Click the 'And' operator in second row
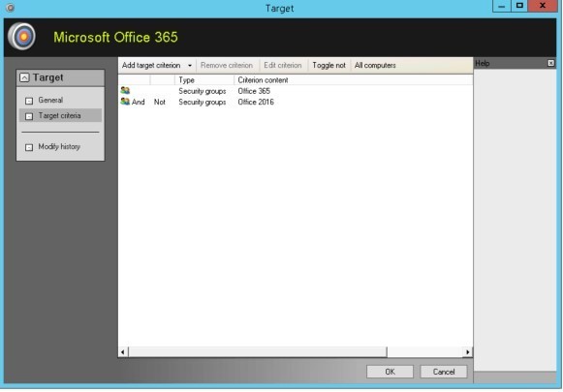 139,102
